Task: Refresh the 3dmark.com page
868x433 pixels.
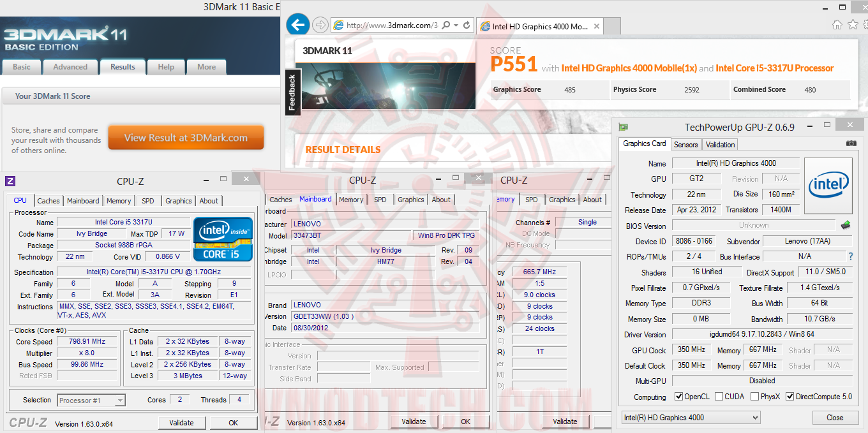Action: point(467,26)
